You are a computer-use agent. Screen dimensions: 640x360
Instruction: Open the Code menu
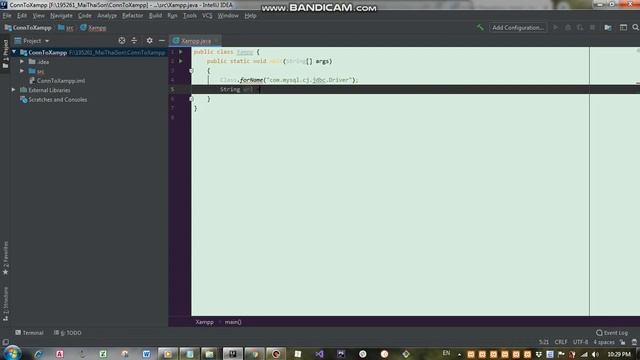[x=84, y=16]
